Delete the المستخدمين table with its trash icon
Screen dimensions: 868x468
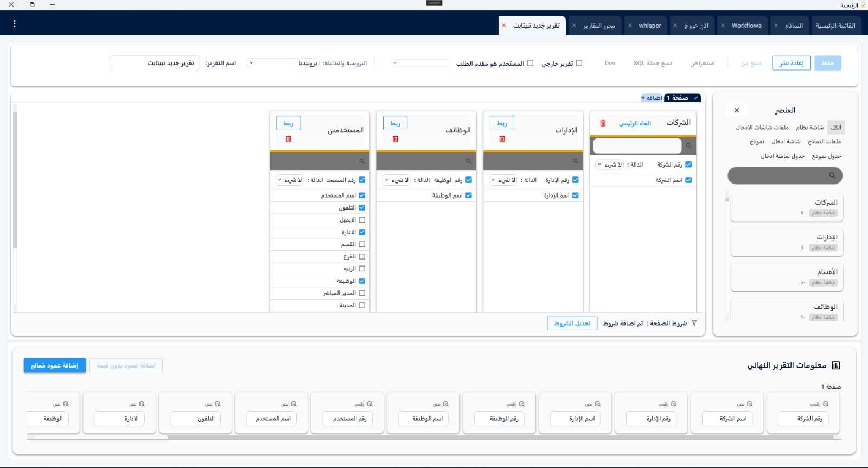click(289, 139)
